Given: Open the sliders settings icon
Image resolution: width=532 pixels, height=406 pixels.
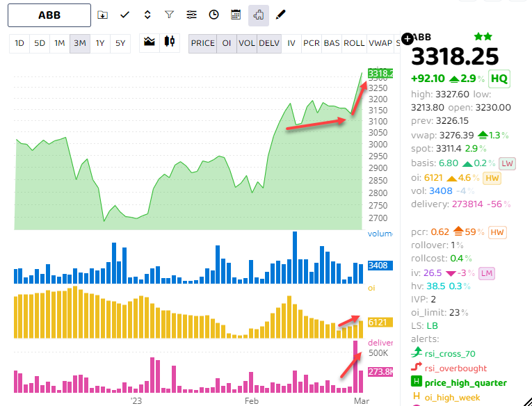Looking at the screenshot, I should click(x=191, y=15).
